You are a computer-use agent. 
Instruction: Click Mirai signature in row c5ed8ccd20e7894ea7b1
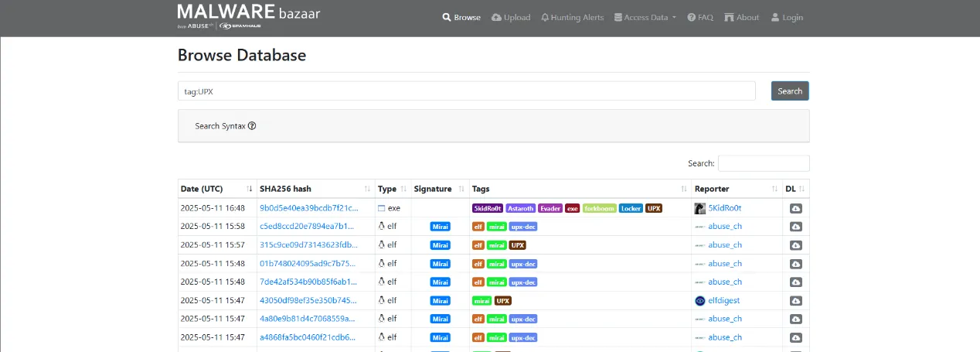tap(440, 227)
